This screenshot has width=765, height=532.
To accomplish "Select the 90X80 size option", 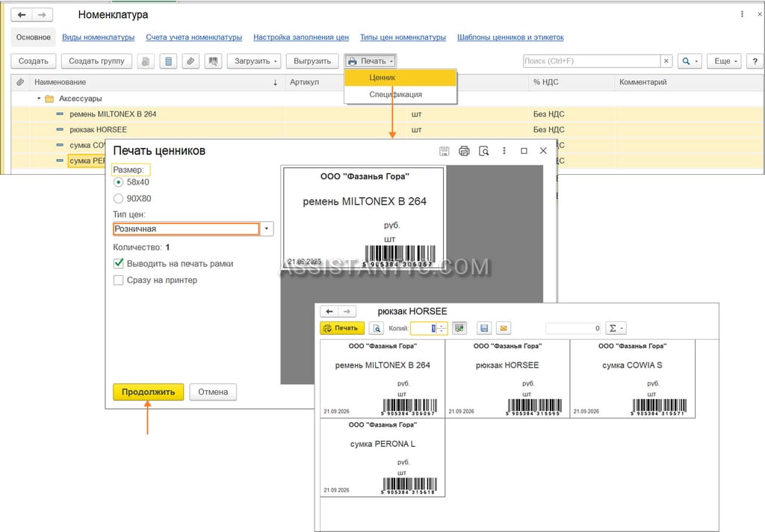I will tap(118, 199).
